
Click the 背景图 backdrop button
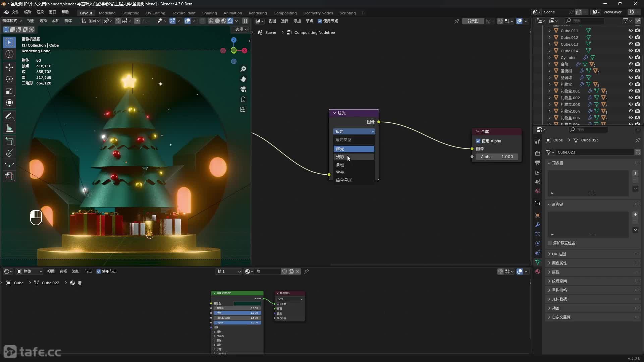(x=473, y=21)
